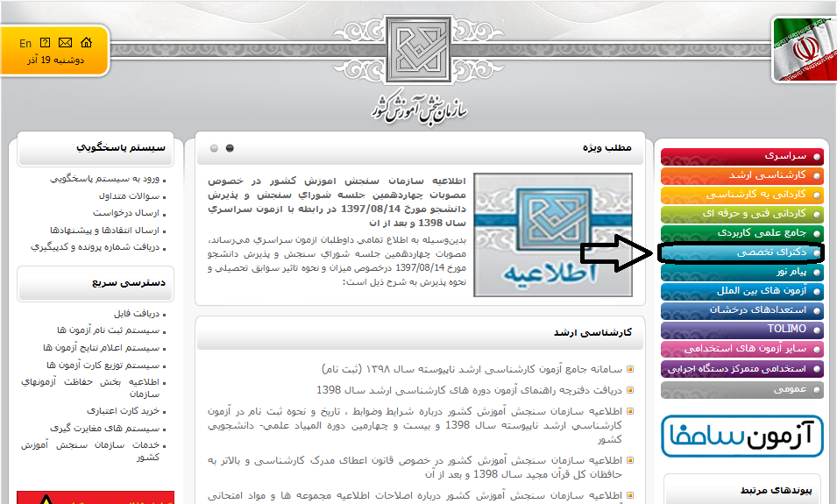Screen dimensions: 837x504
Task: Select the second dark slider dot in مطلب ویژه
Action: [x=231, y=148]
